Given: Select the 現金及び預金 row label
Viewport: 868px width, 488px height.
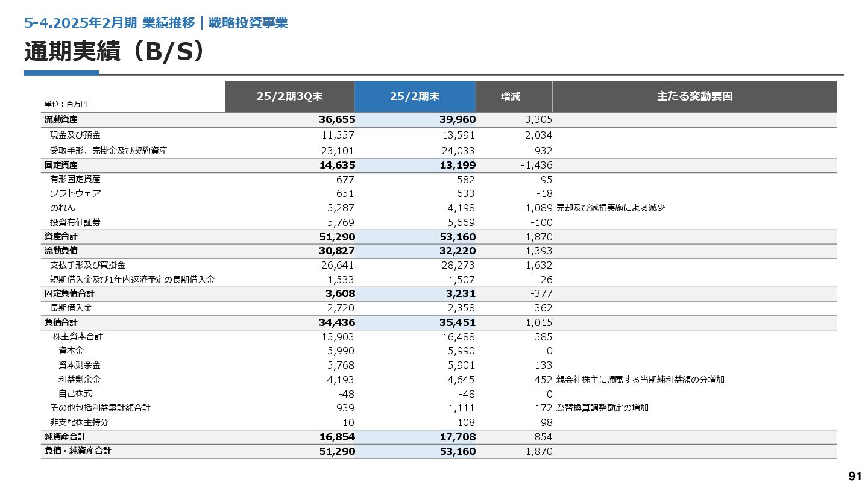Looking at the screenshot, I should [75, 135].
